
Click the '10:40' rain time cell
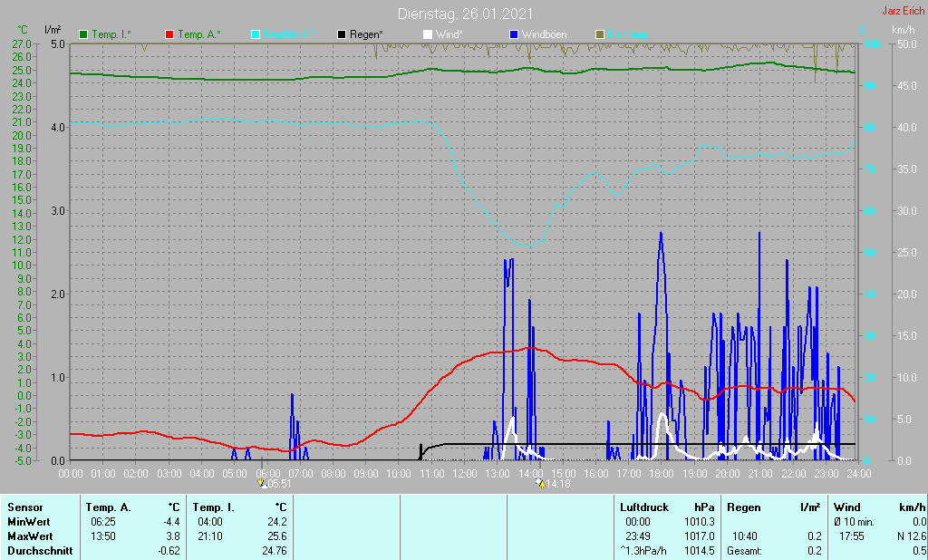745,536
